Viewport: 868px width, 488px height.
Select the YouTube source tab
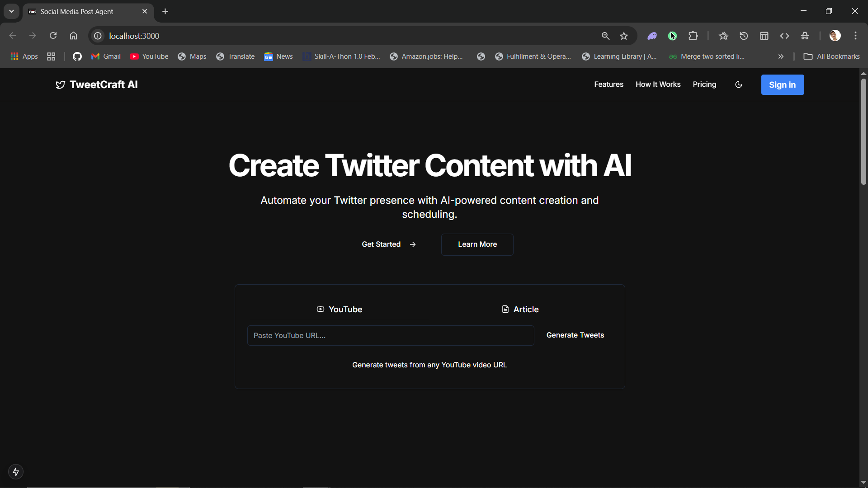pos(339,310)
